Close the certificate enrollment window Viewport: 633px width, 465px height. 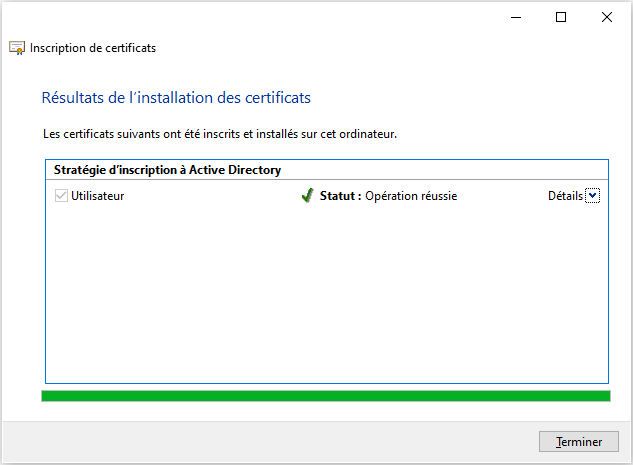607,17
